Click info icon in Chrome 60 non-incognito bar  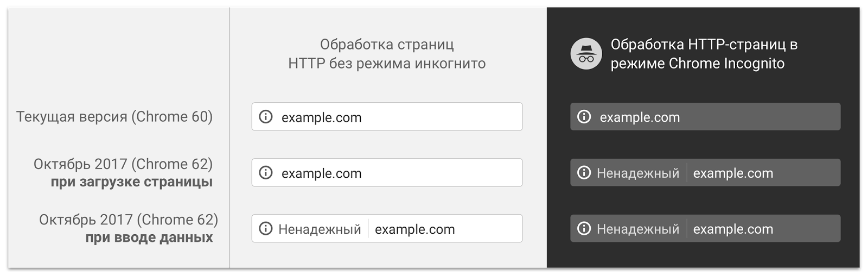coord(266,117)
